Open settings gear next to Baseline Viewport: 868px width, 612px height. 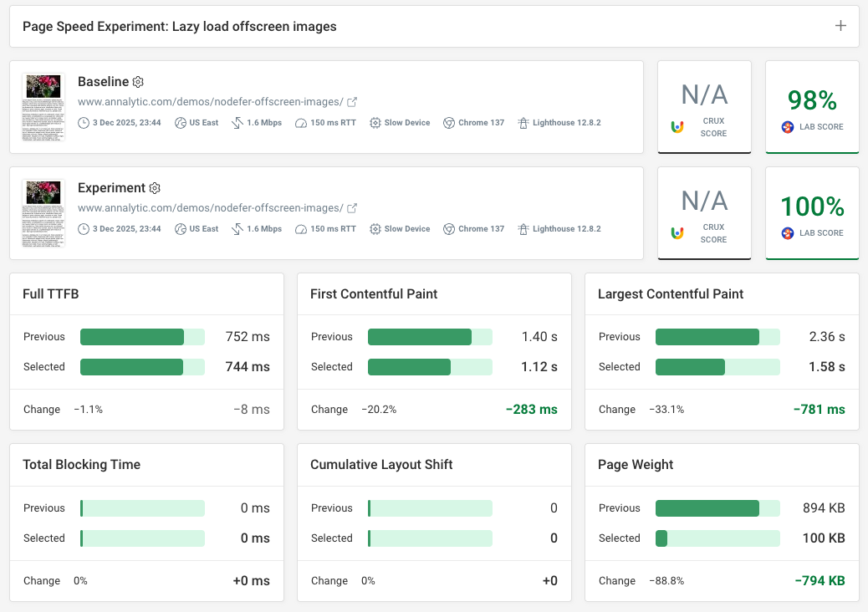click(x=139, y=82)
